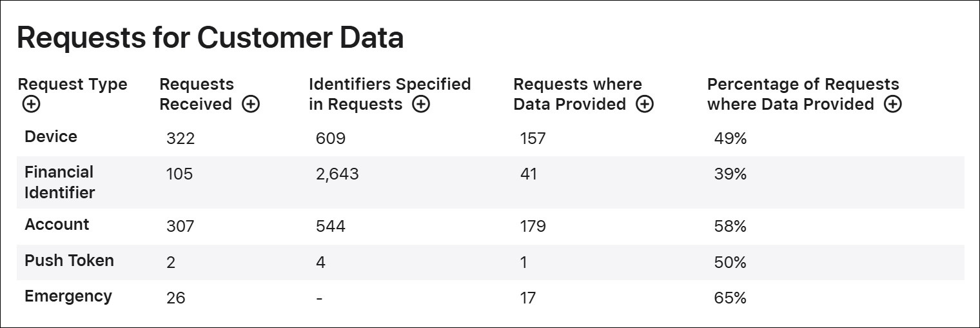Expand the Request Type plus icon
980x328 pixels.
coord(30,104)
